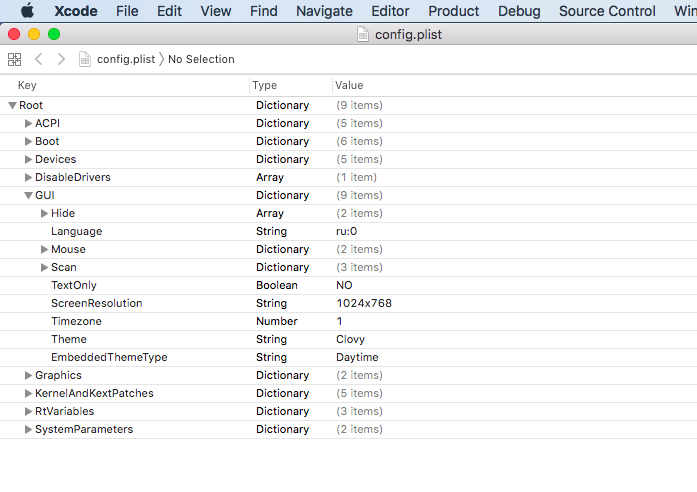
Task: Open the File menu
Action: click(x=127, y=11)
